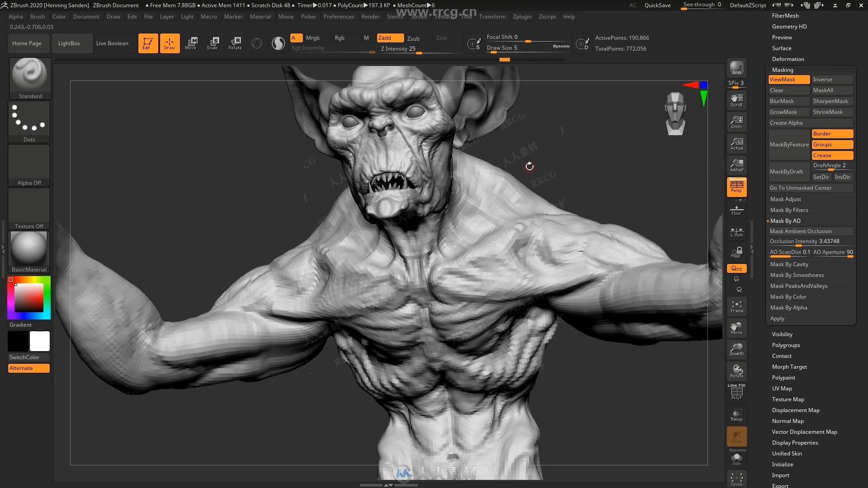The width and height of the screenshot is (868, 488).
Task: Adjust the Occlusion Intensity slider
Action: point(811,242)
